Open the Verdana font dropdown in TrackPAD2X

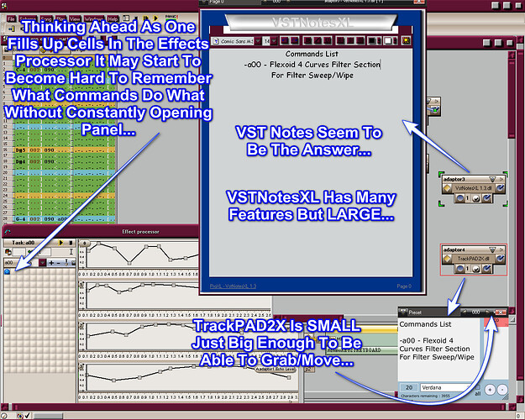tap(447, 387)
